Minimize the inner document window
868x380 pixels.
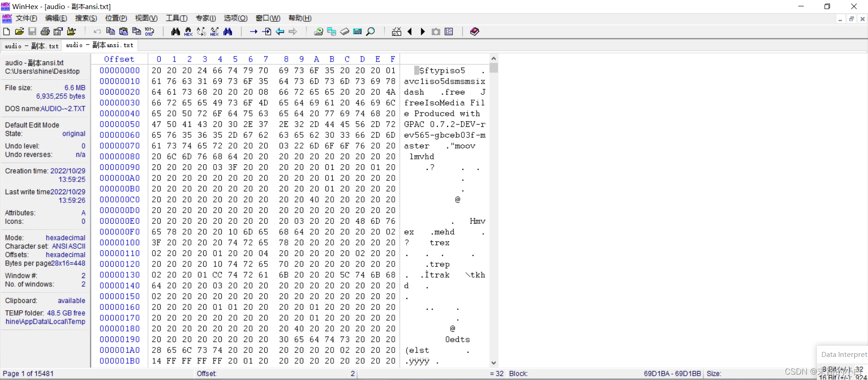[840, 19]
